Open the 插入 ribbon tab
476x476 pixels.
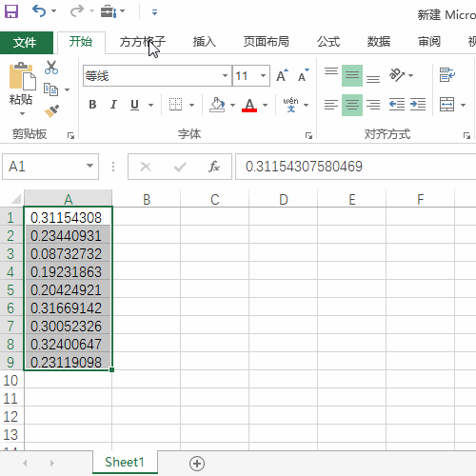tap(205, 42)
